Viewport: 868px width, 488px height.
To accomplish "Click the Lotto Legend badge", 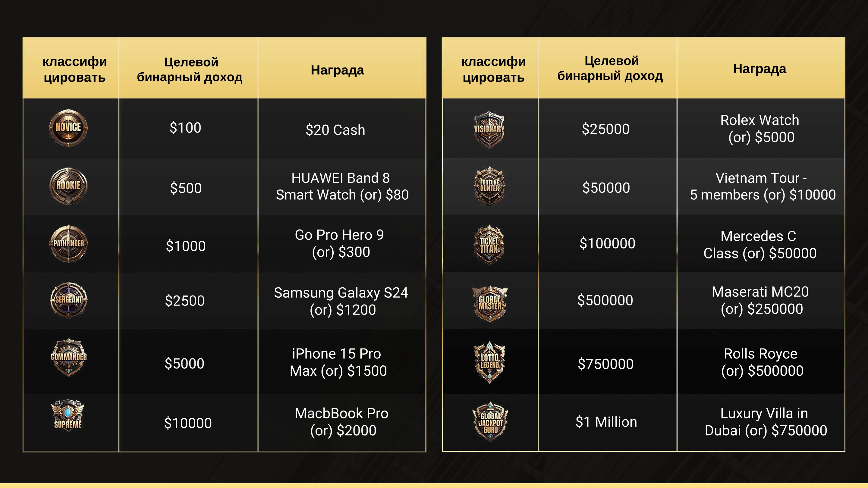I will point(489,362).
